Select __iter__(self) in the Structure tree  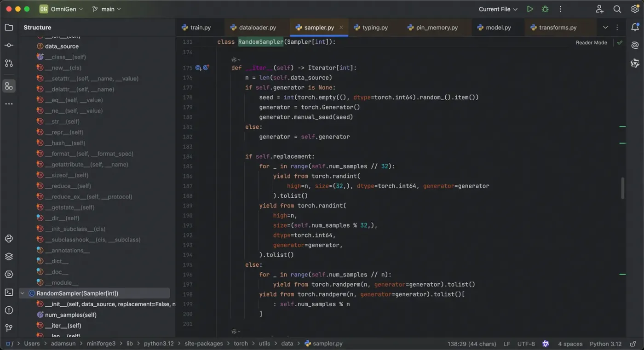coord(63,326)
